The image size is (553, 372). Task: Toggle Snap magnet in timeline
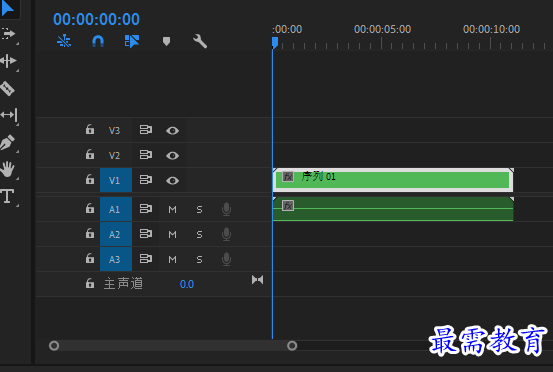pos(98,41)
